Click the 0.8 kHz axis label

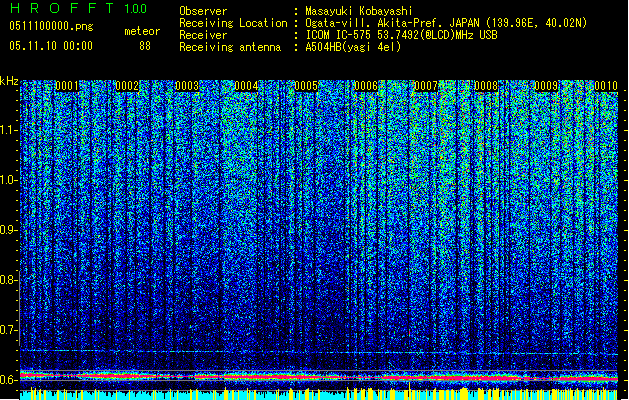8,280
